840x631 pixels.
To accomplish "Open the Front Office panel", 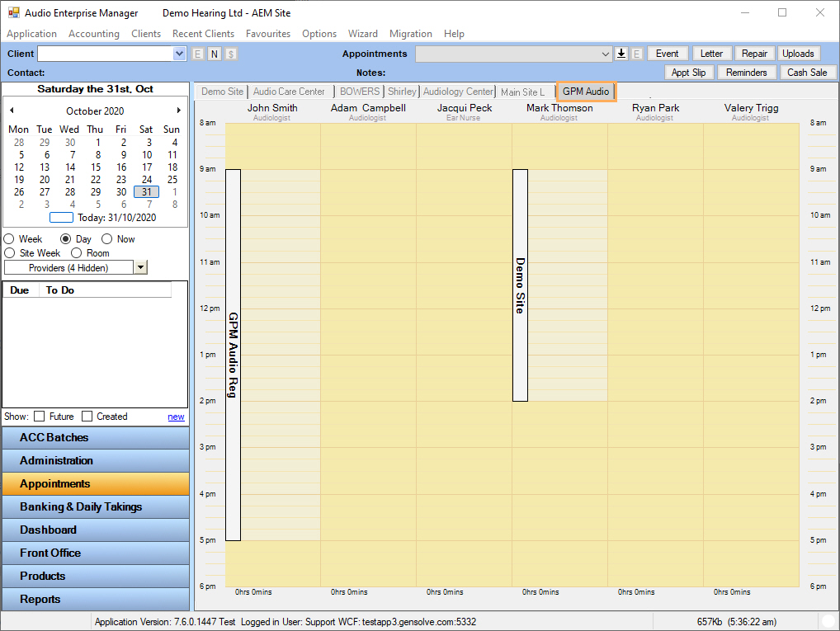I will tap(96, 553).
